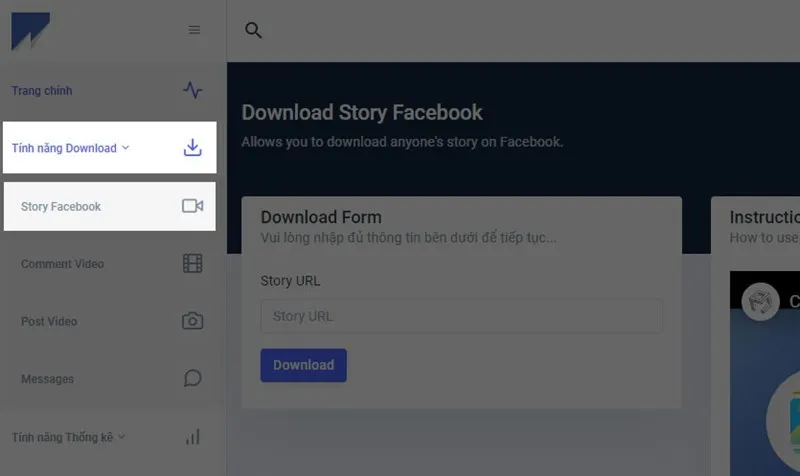Image resolution: width=800 pixels, height=476 pixels.
Task: Click the blue Download button
Action: 304,365
